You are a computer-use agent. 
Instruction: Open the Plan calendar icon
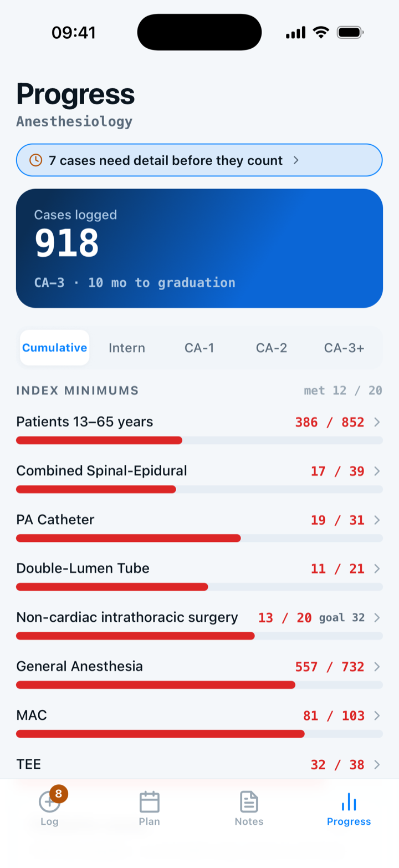149,802
